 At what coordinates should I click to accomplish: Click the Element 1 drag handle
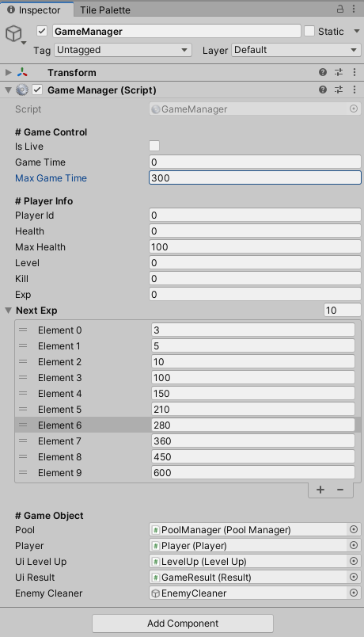[x=23, y=345]
